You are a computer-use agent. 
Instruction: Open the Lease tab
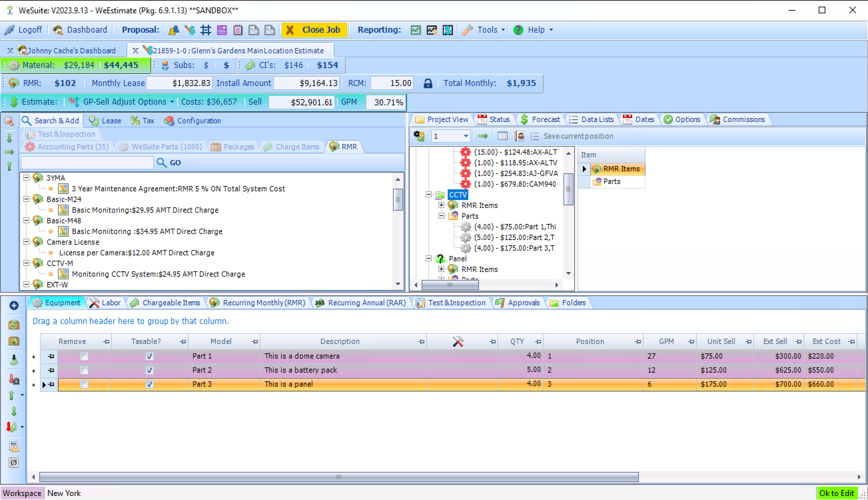point(105,121)
